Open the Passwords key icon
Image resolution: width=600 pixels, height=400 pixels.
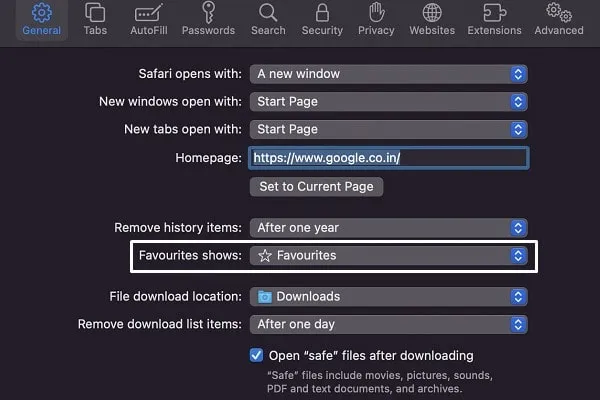pos(210,13)
